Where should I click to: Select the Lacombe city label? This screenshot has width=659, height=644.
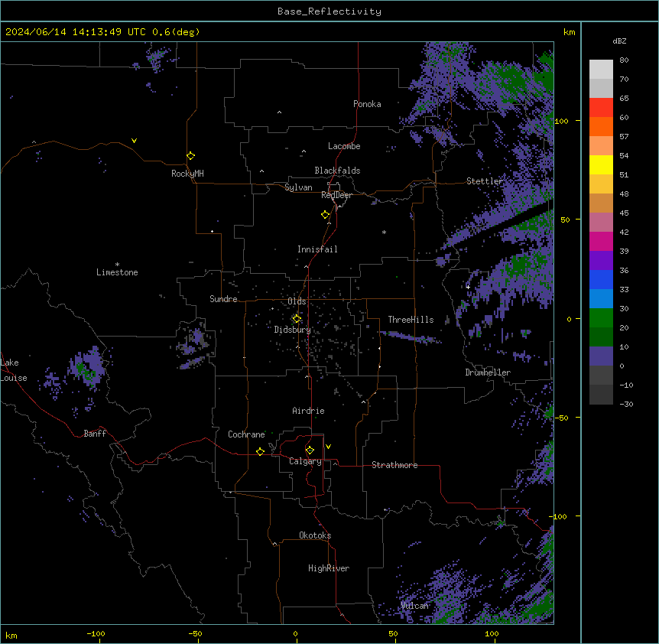pos(344,146)
